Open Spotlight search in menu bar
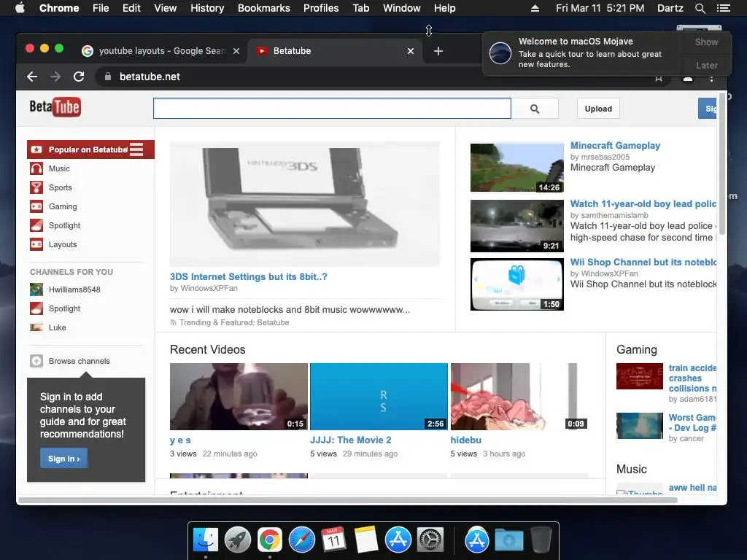This screenshot has height=560, width=747. 700,8
